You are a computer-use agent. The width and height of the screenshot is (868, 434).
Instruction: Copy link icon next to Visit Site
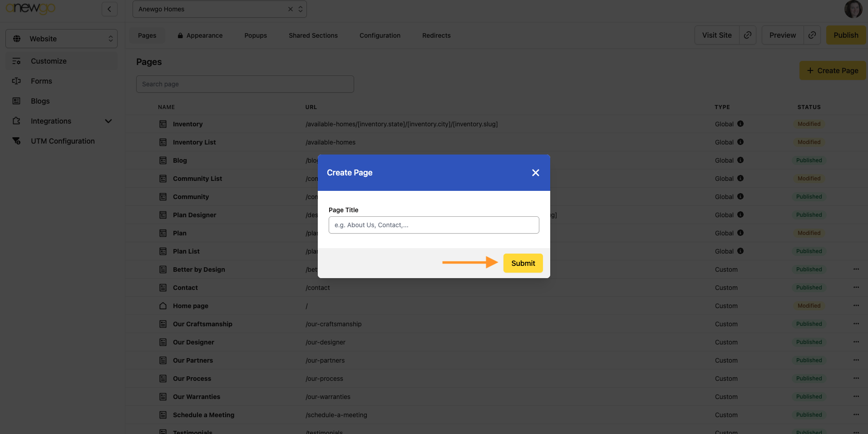(748, 35)
